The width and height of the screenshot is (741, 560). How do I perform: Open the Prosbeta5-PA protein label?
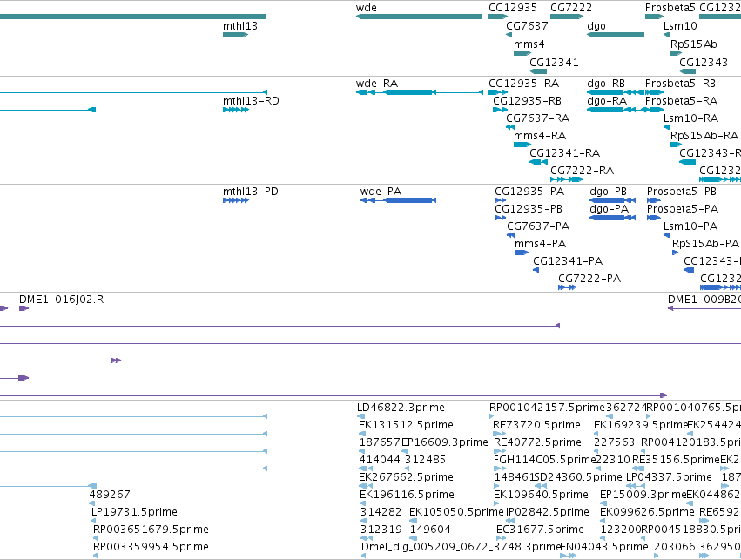pos(683,209)
